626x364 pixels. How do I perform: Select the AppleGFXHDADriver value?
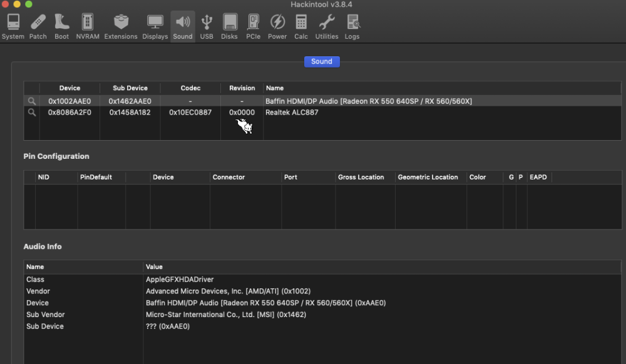(180, 280)
